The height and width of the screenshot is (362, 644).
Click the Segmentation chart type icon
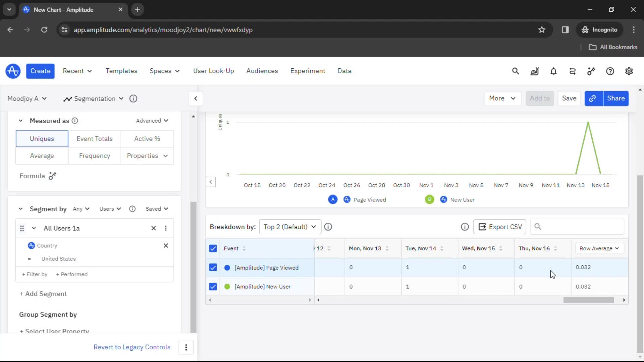click(x=67, y=99)
